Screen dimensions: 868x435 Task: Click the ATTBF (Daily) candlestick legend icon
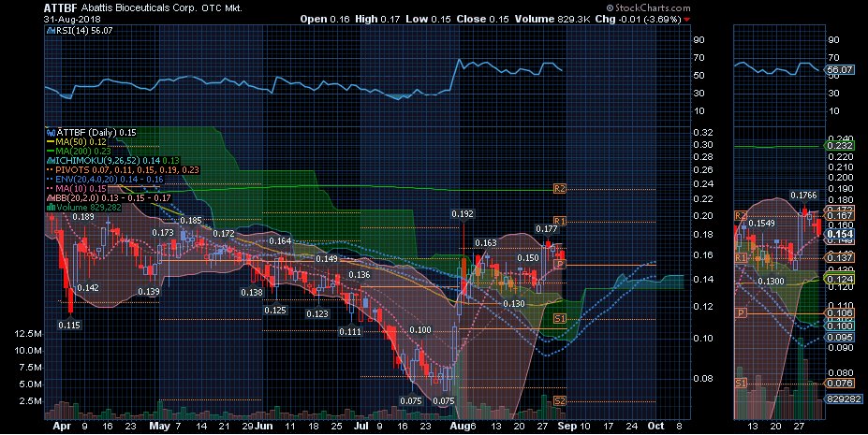pos(51,133)
